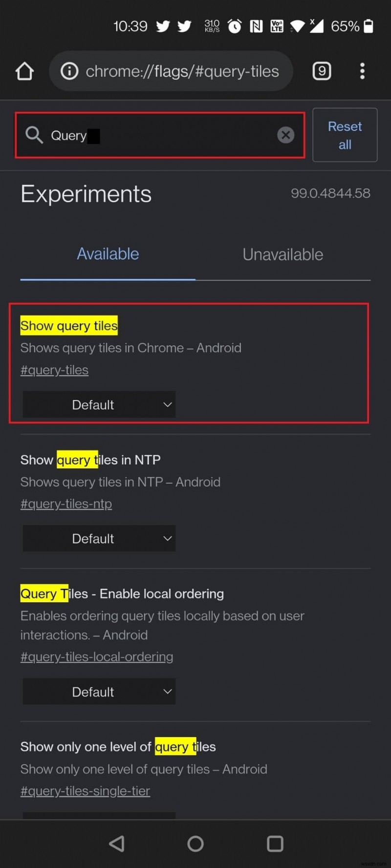Tap the #query-tiles-single-tier link
The width and height of the screenshot is (391, 868).
point(85,791)
